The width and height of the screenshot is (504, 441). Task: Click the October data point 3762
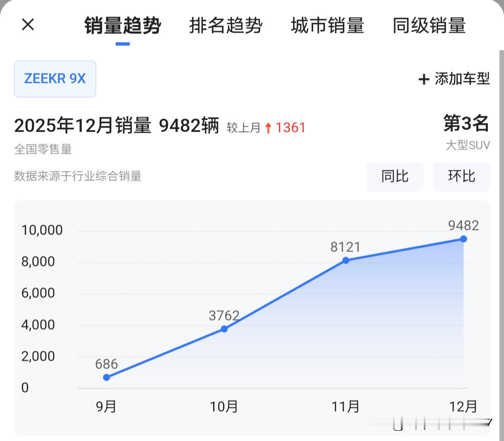224,329
